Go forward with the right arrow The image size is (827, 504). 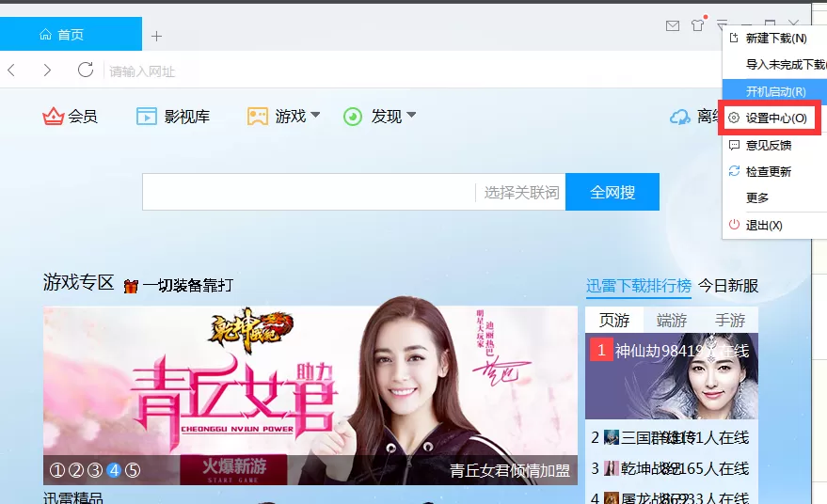(x=47, y=70)
